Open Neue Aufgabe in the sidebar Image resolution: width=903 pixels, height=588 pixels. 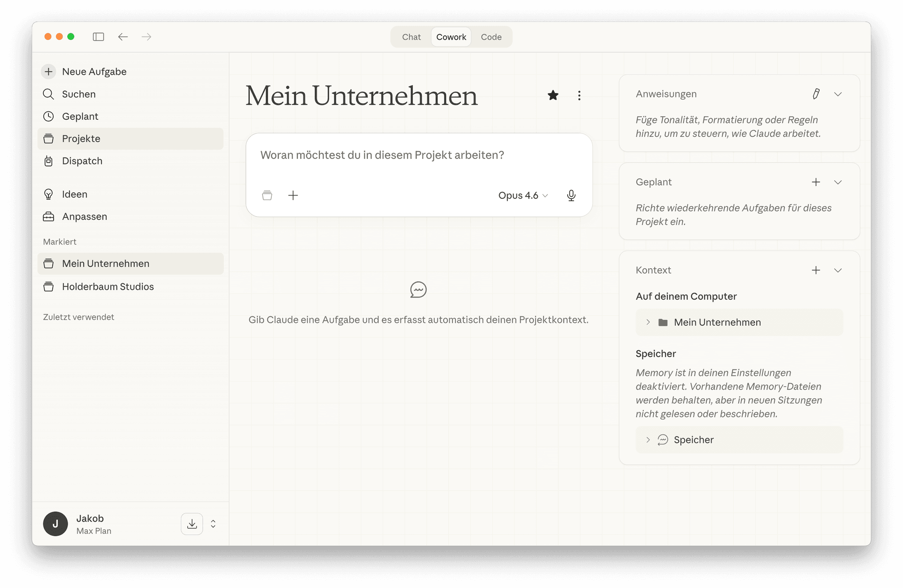coord(131,71)
